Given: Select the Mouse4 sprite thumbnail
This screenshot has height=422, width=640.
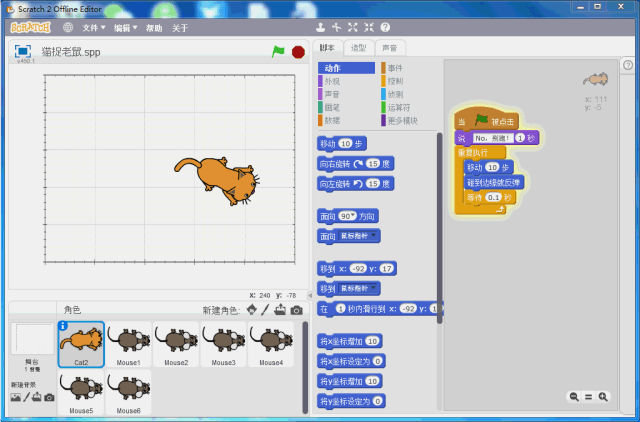Looking at the screenshot, I should 271,344.
